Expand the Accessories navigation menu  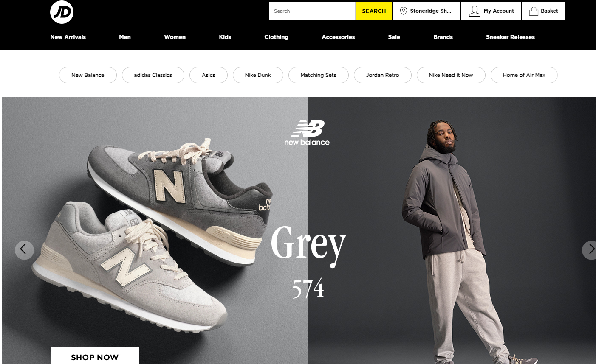(x=338, y=37)
